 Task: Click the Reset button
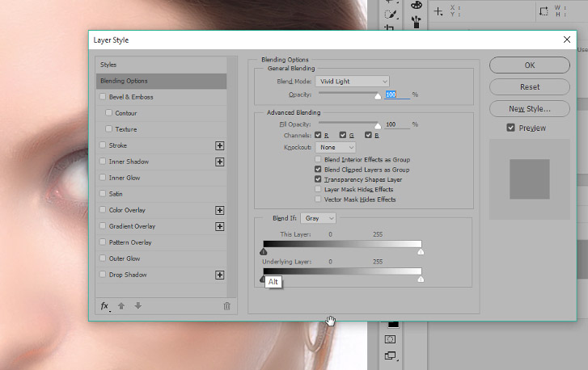[x=530, y=87]
